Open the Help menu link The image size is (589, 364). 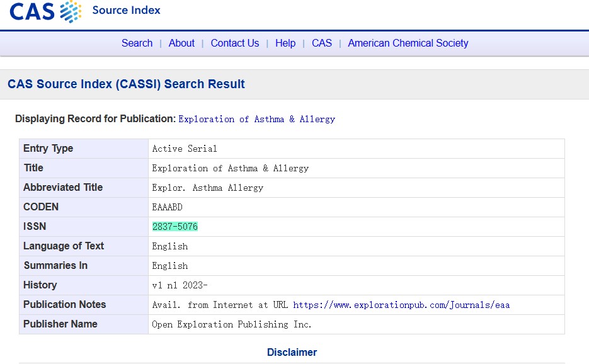pyautogui.click(x=285, y=43)
